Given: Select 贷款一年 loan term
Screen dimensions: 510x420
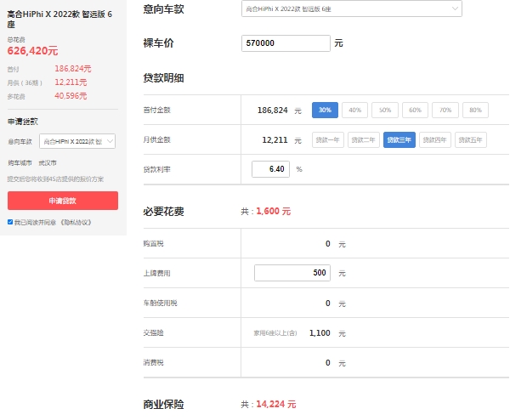Looking at the screenshot, I should tap(327, 139).
